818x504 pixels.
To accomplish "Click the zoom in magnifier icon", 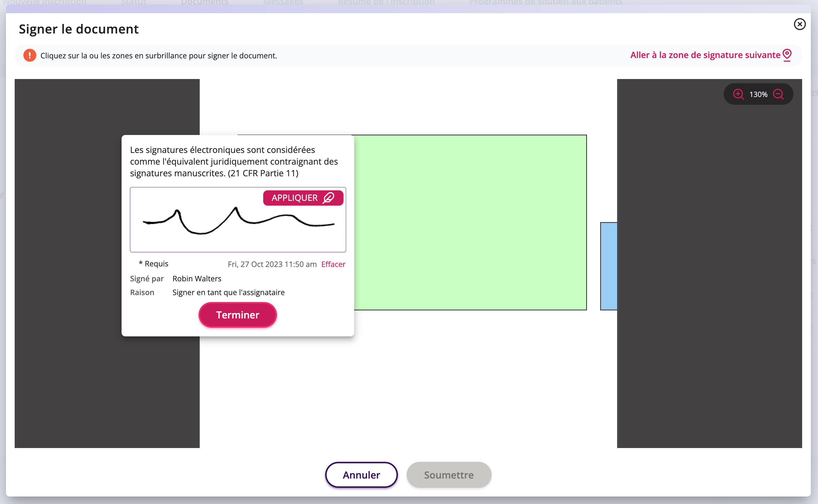I will [738, 94].
